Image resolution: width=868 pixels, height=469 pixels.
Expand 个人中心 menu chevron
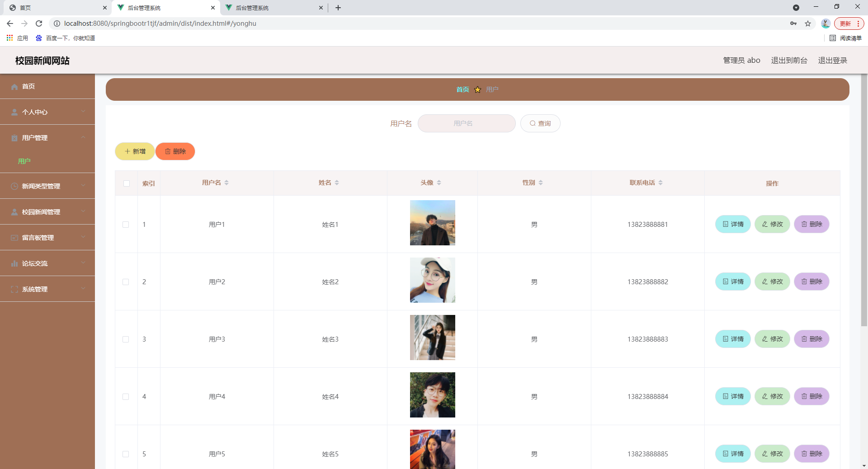[83, 112]
